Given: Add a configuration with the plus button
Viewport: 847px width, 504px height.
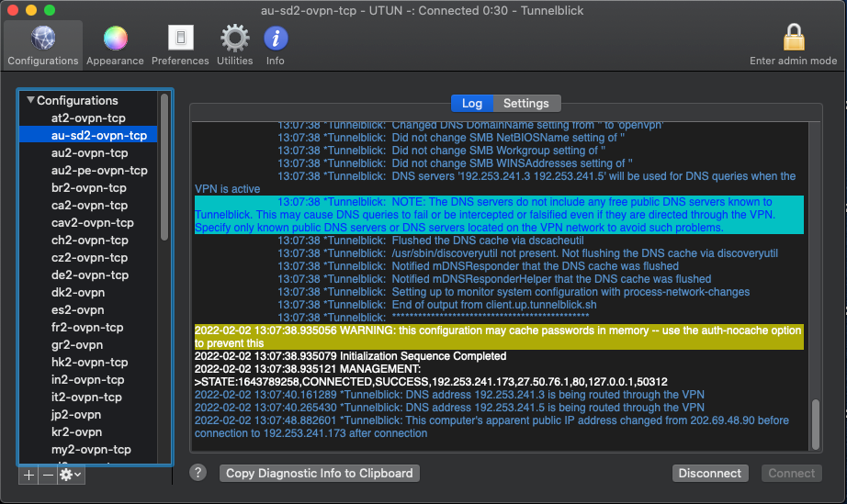Looking at the screenshot, I should pyautogui.click(x=28, y=475).
